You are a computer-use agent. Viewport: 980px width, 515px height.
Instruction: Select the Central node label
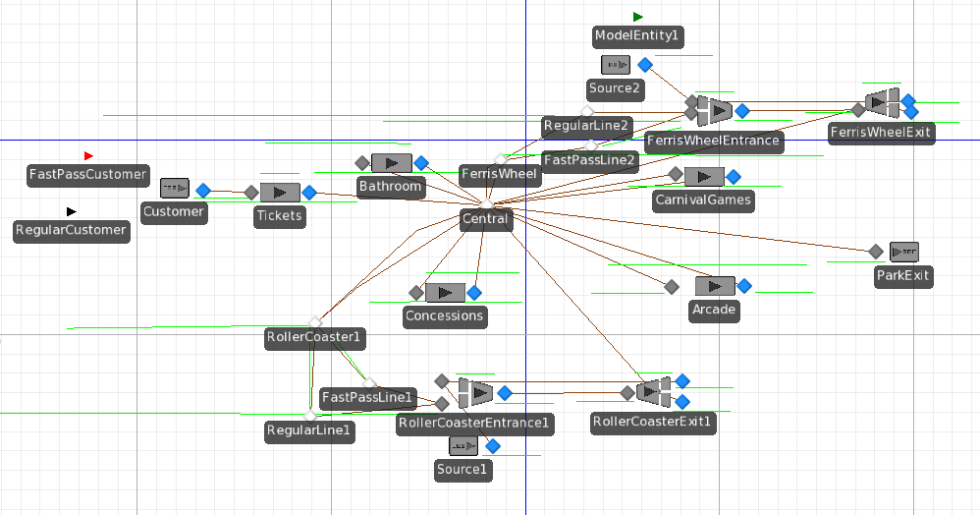(x=485, y=219)
